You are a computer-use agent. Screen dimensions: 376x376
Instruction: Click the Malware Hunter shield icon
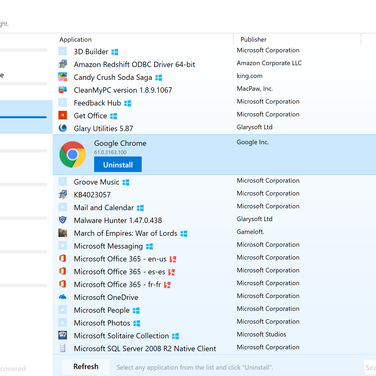(x=63, y=220)
